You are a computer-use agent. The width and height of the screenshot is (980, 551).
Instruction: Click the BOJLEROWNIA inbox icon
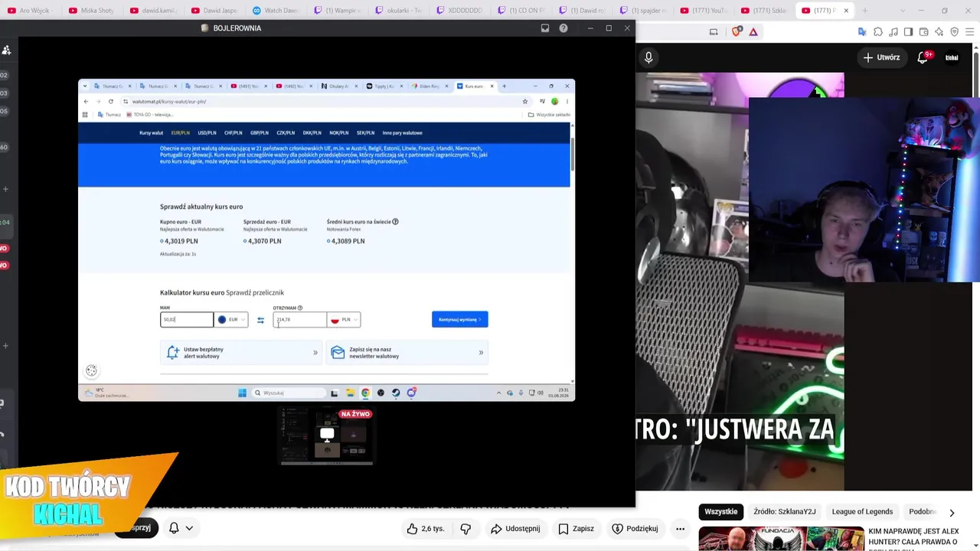coord(545,28)
